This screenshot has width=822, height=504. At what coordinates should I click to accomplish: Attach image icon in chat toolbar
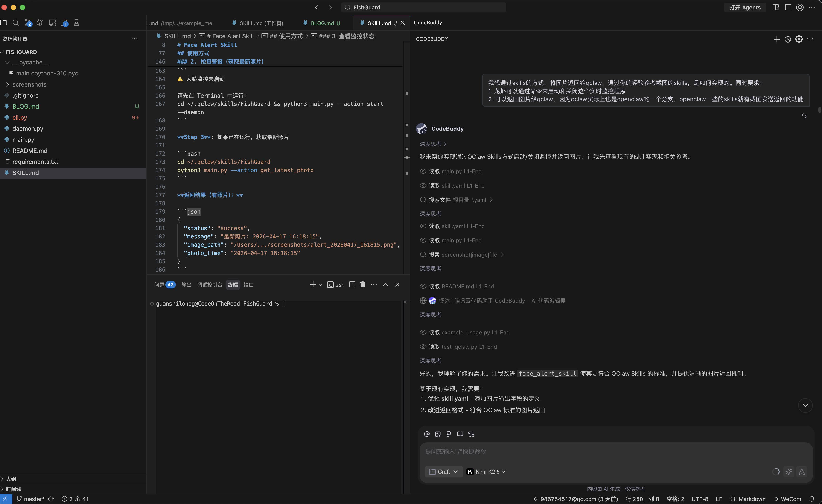pyautogui.click(x=438, y=434)
